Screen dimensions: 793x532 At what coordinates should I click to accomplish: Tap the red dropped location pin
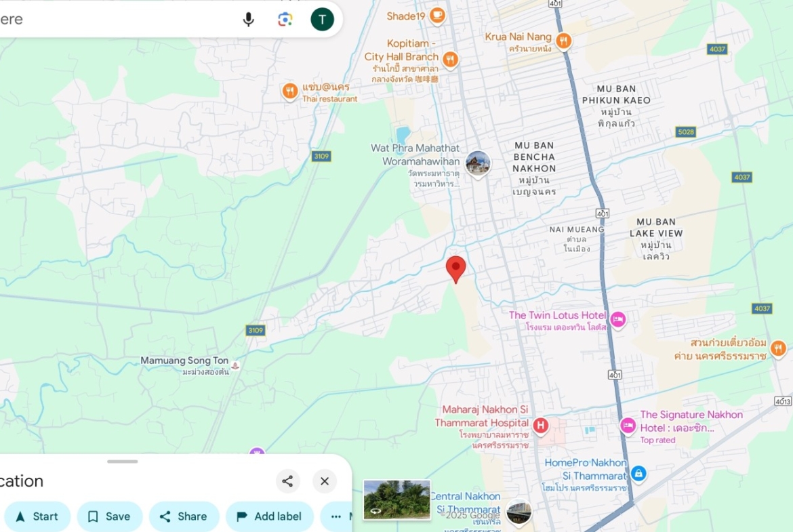tap(455, 269)
